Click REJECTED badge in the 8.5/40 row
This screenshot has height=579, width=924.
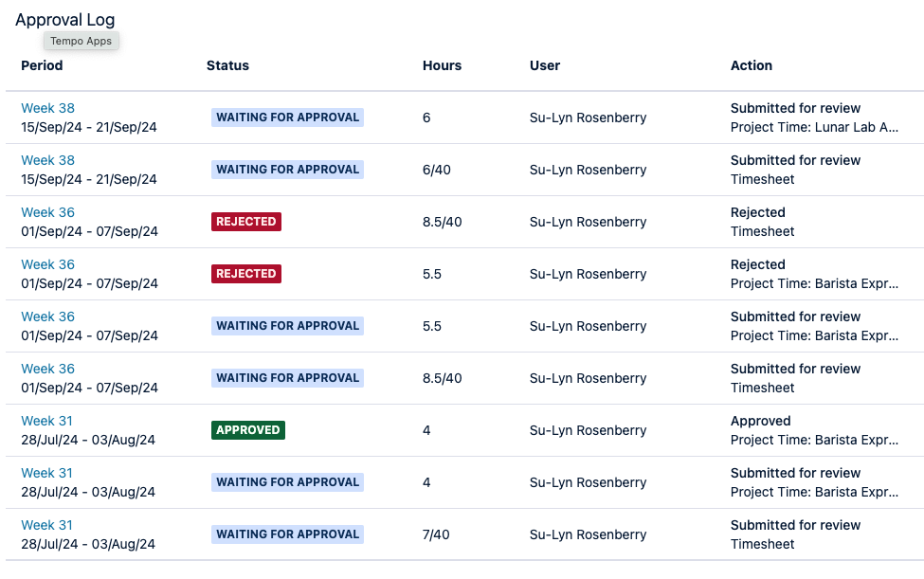click(246, 222)
